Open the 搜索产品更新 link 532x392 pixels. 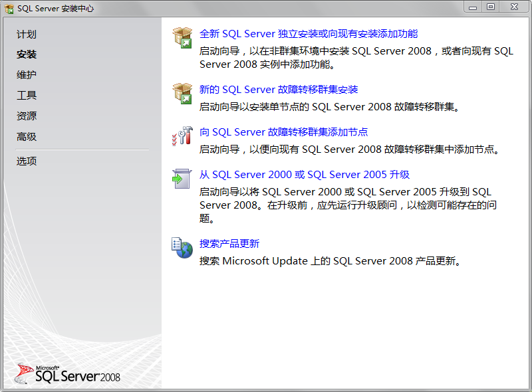pos(229,243)
